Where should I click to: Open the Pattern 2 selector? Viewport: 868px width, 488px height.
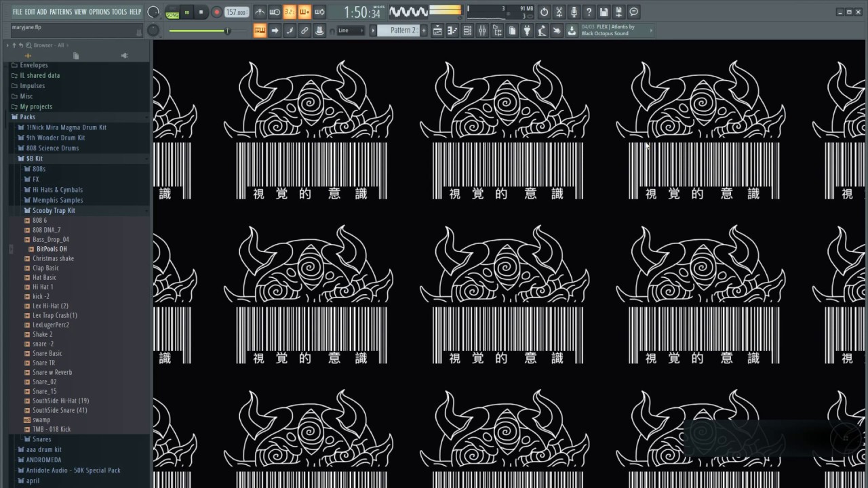[x=400, y=30]
